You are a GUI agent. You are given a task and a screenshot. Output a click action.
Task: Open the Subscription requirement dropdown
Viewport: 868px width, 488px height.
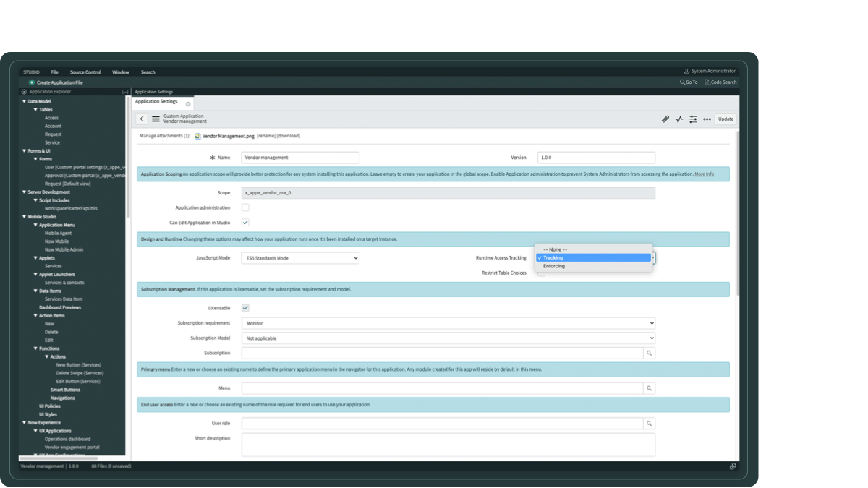[x=448, y=323]
